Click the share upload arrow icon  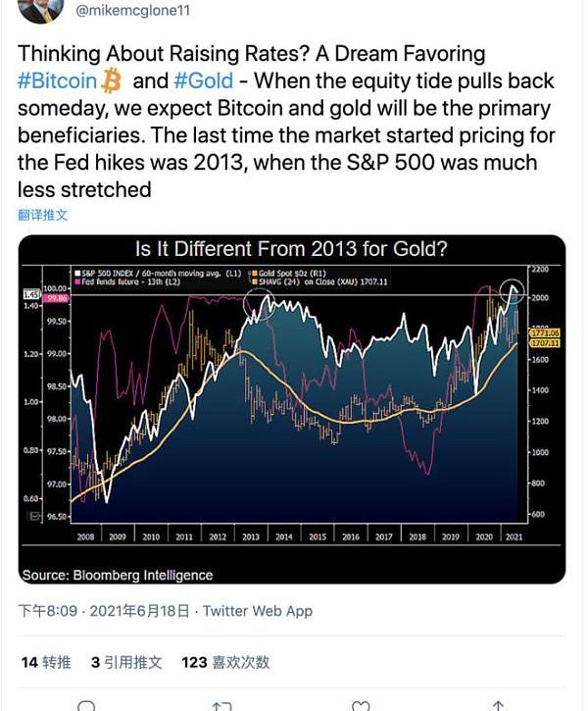click(x=498, y=706)
